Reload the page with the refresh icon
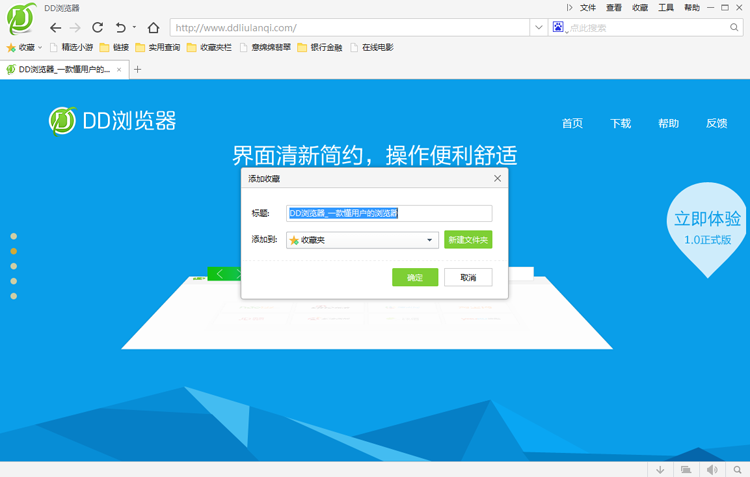Image resolution: width=750 pixels, height=477 pixels. (98, 27)
